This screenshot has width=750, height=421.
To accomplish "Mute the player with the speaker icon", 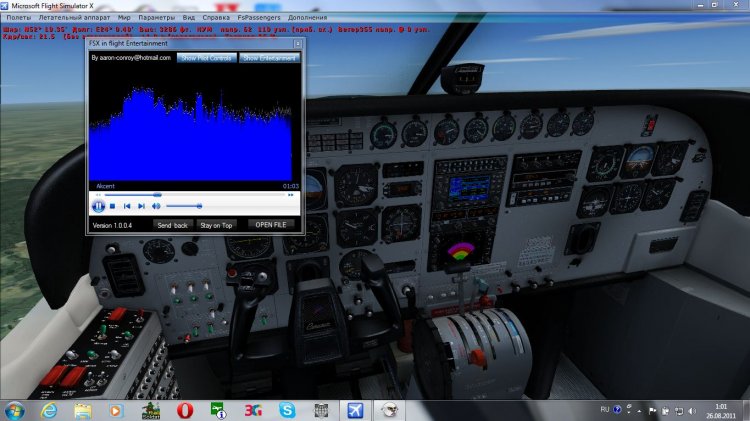I will (x=156, y=206).
